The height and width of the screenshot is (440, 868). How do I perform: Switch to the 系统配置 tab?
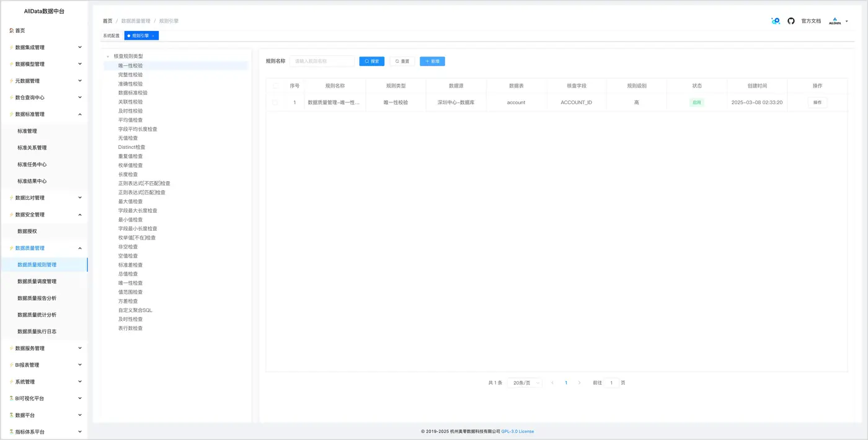click(112, 36)
